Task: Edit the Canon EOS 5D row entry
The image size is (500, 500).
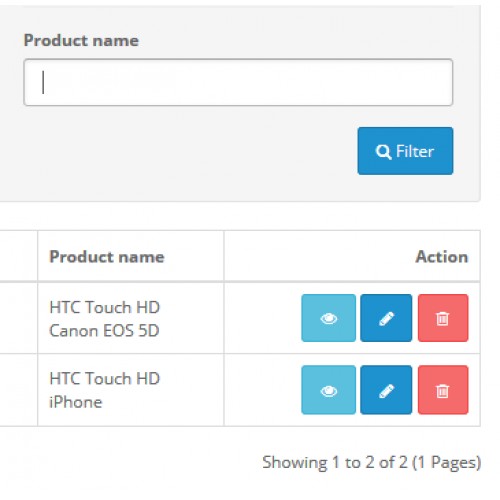Action: (x=386, y=318)
